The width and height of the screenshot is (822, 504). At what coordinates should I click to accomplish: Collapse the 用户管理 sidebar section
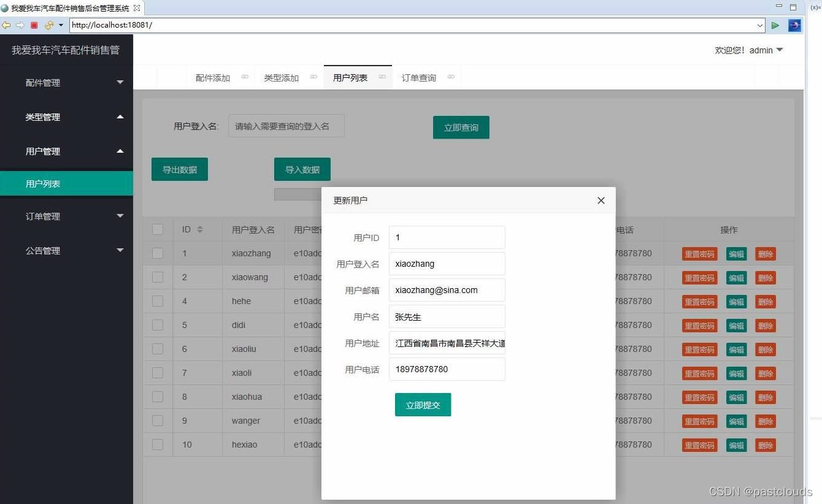(x=66, y=151)
